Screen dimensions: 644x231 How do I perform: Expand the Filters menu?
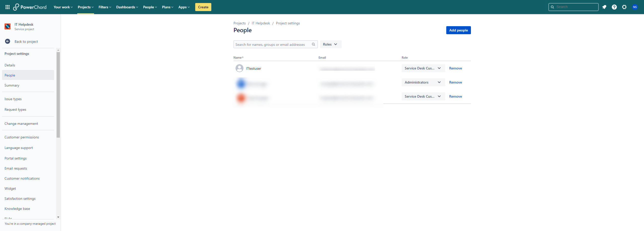(x=105, y=7)
